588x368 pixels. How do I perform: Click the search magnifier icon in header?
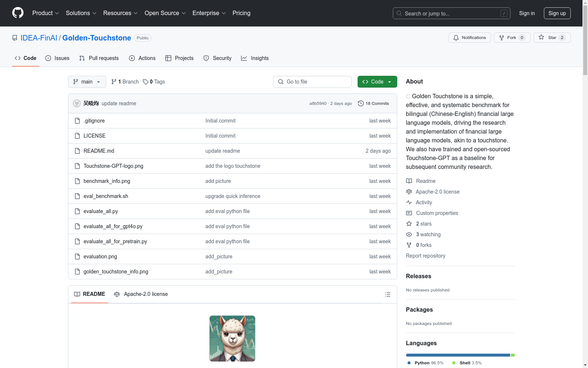[399, 13]
